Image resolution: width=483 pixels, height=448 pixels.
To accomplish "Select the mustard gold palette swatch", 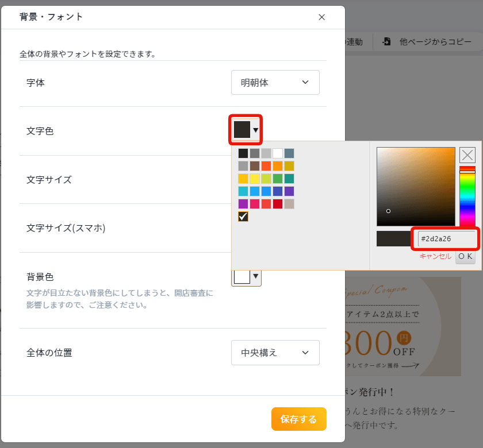I will 289,166.
